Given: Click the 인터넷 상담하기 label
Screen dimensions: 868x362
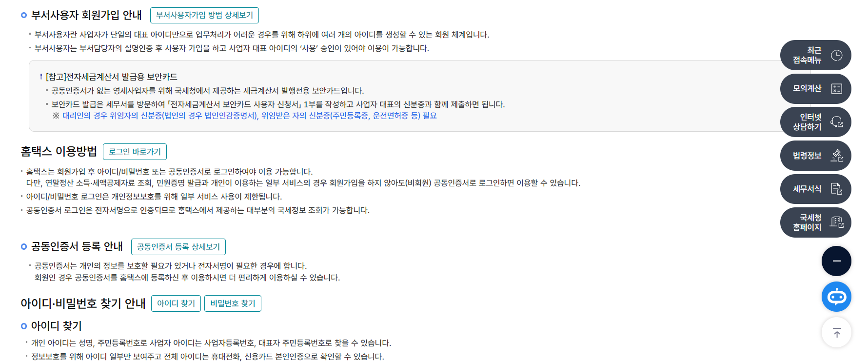Looking at the screenshot, I should pos(807,122).
